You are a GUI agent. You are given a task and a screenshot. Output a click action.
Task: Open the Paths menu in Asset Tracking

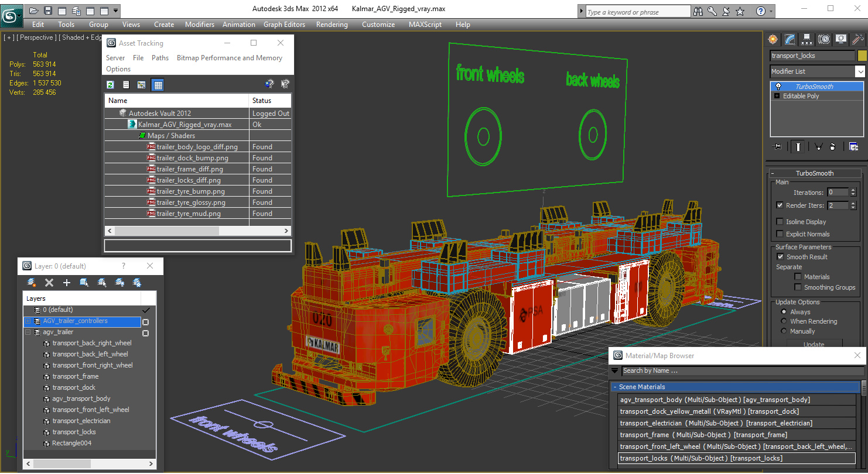point(160,58)
